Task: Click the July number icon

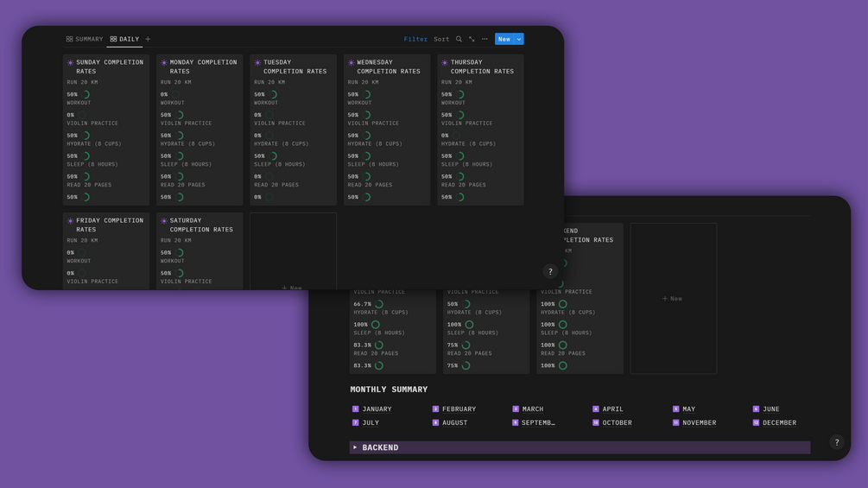Action: click(x=355, y=422)
